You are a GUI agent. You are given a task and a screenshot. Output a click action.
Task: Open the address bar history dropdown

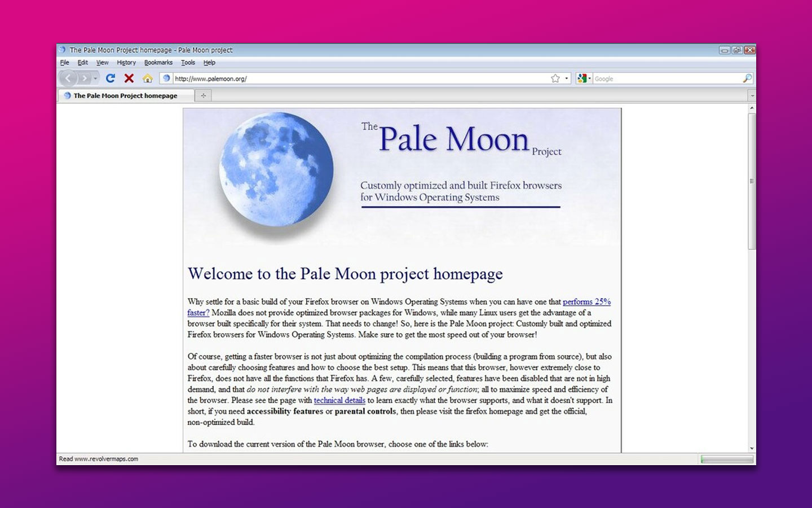(x=567, y=78)
